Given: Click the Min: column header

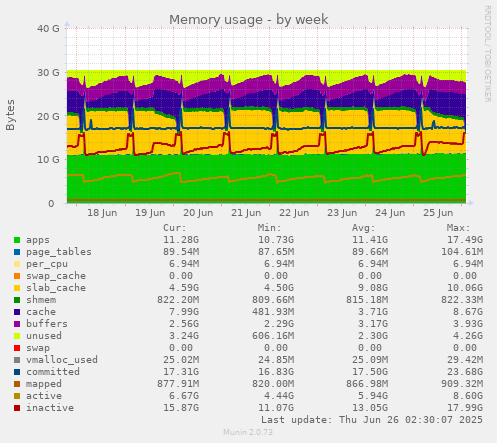Looking at the screenshot, I should pos(270,228).
